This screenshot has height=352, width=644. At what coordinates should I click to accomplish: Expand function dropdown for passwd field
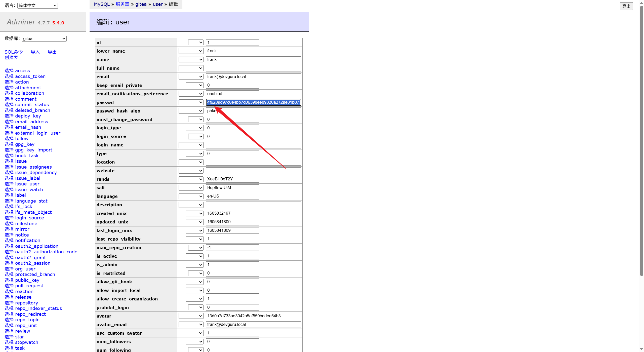tap(191, 102)
